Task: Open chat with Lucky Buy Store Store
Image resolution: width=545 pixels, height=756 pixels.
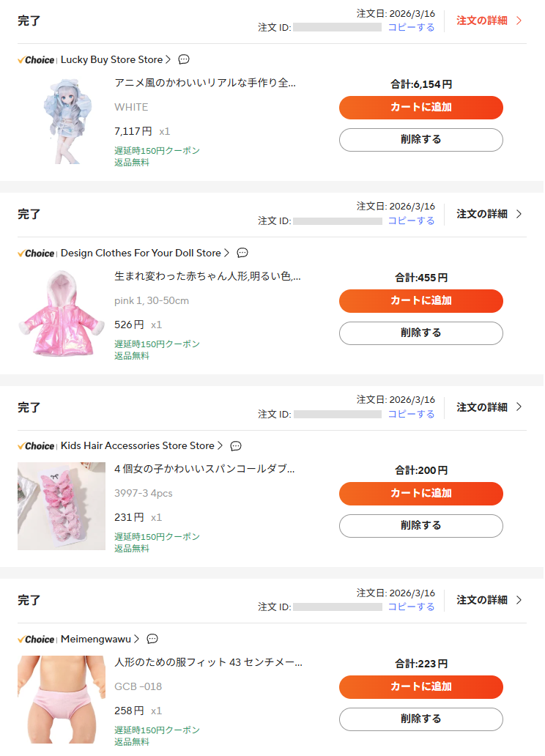Action: pyautogui.click(x=184, y=59)
